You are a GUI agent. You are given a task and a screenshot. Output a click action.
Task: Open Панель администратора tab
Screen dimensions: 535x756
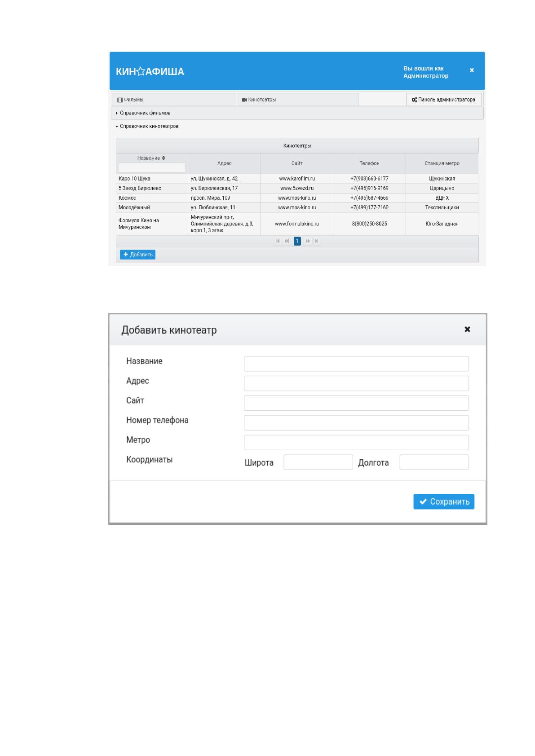click(x=444, y=100)
